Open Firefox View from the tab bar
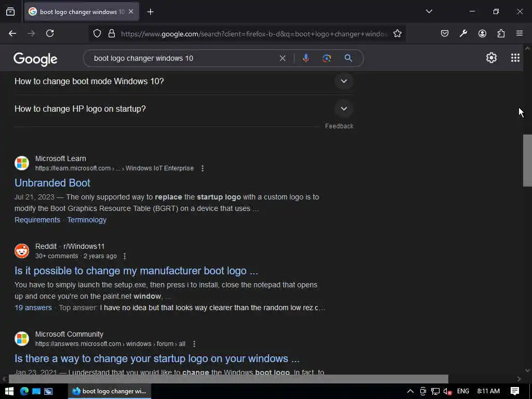Viewport: 532px width, 399px height. click(10, 11)
